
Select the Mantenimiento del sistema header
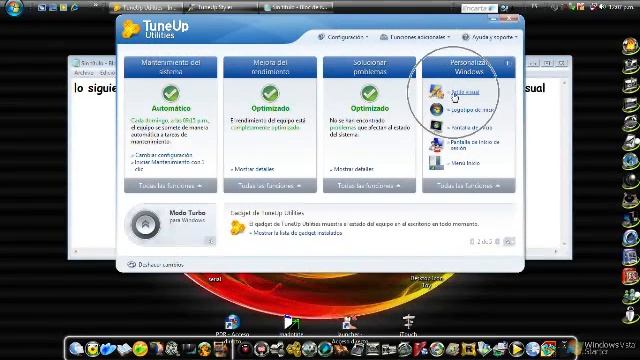(171, 67)
